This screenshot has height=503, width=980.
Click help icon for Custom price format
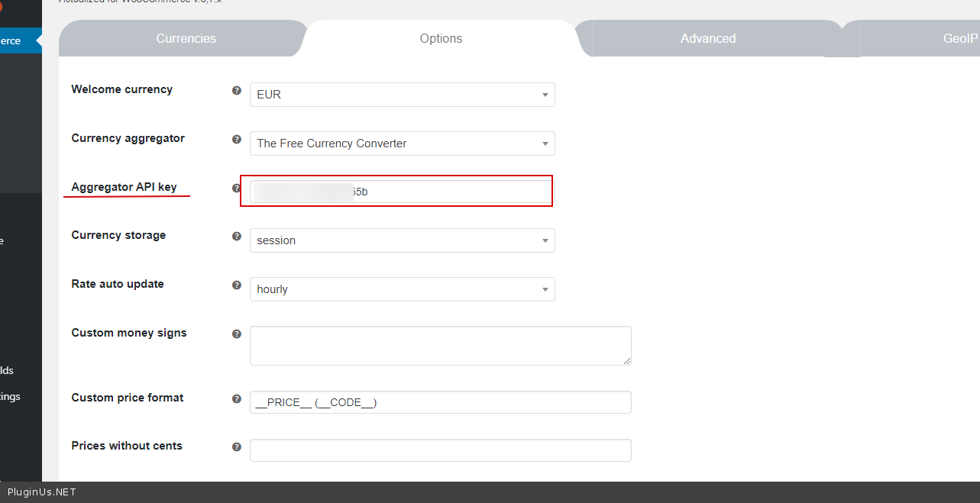click(x=237, y=398)
